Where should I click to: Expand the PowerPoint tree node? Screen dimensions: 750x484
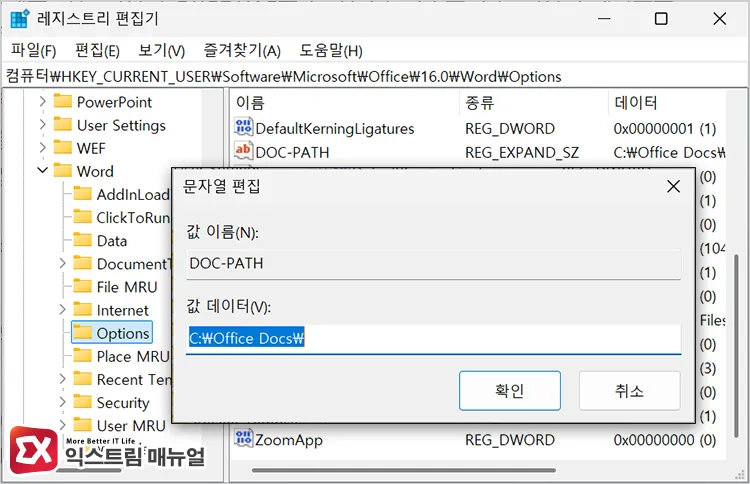(43, 101)
